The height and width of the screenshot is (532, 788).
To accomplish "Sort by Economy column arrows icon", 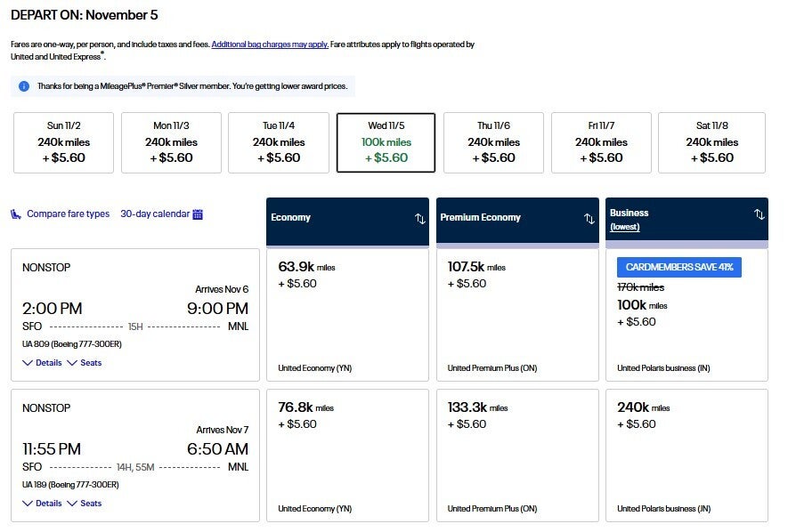I will (420, 218).
